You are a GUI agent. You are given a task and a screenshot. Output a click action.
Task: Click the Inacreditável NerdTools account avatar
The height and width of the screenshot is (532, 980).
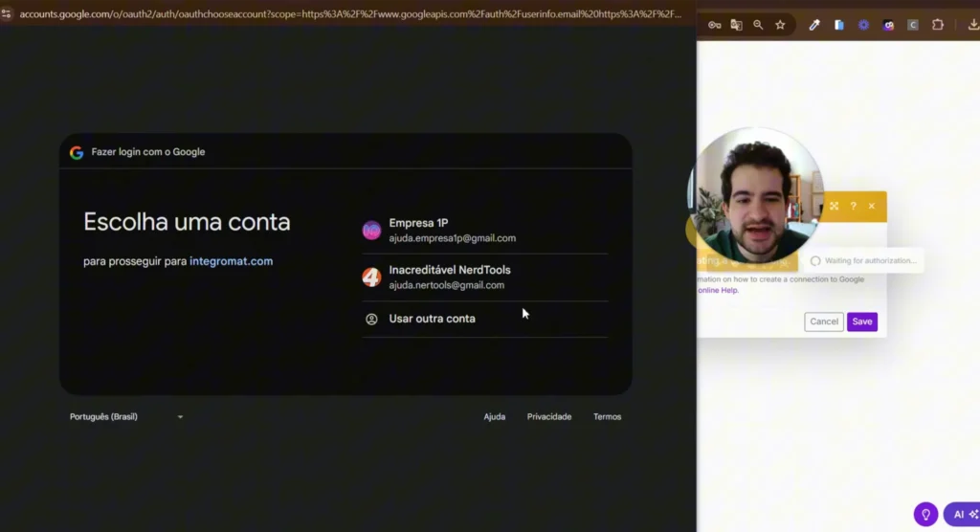[371, 277]
